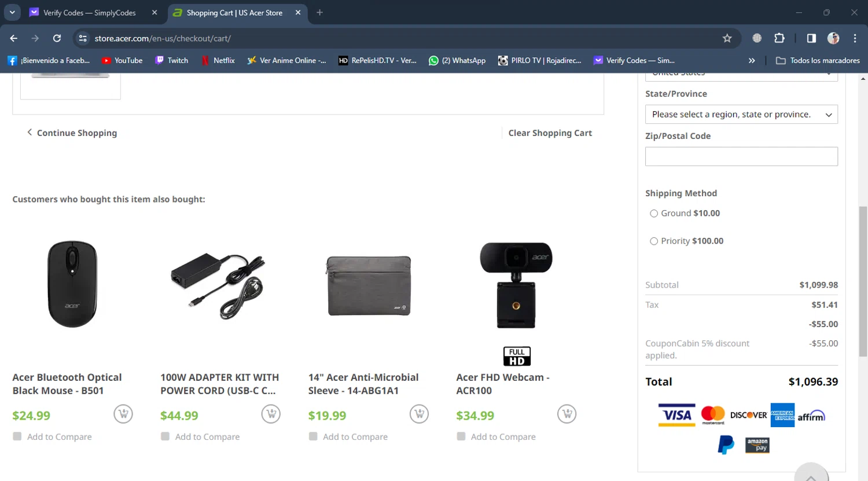Open Acer Bluetooth Optical Black Mouse product link
This screenshot has width=868, height=481.
point(67,384)
